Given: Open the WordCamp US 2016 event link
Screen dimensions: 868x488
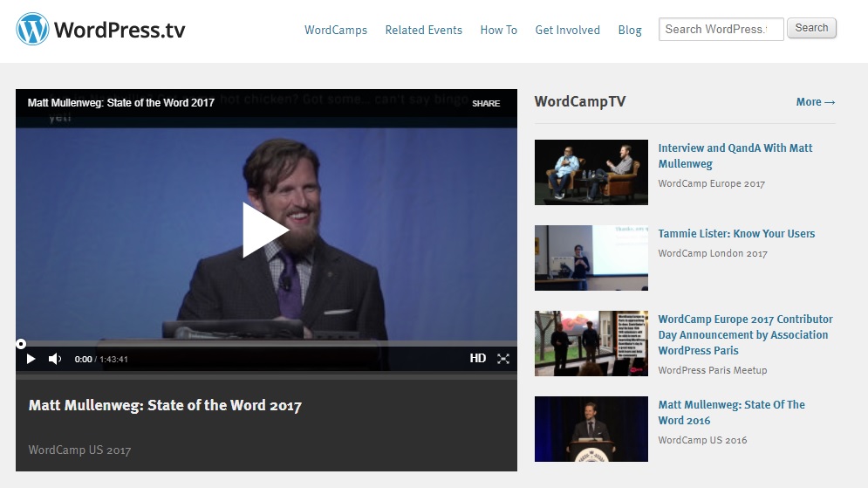Looking at the screenshot, I should [x=702, y=440].
